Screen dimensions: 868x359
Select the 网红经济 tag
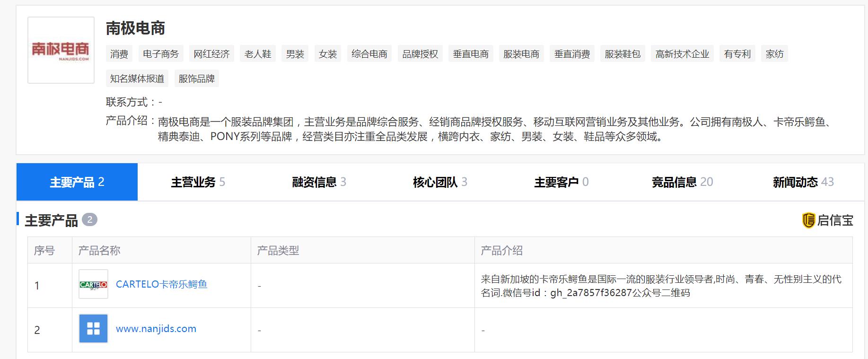point(211,54)
